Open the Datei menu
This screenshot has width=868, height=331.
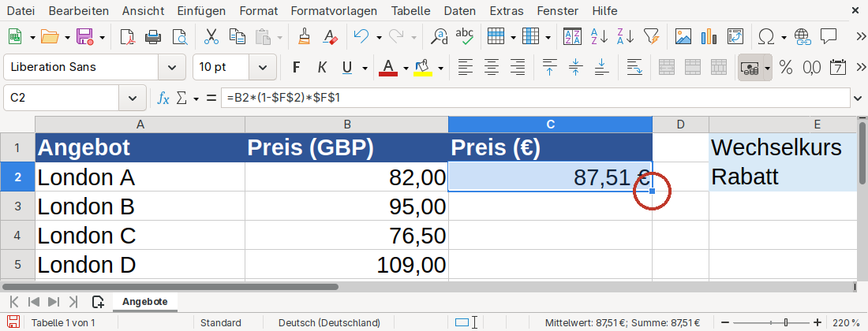(21, 11)
